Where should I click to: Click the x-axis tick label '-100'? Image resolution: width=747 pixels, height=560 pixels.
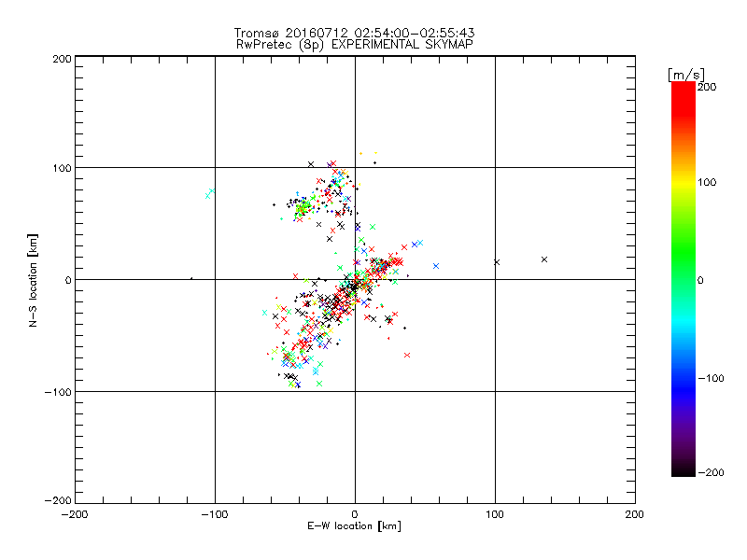215,514
